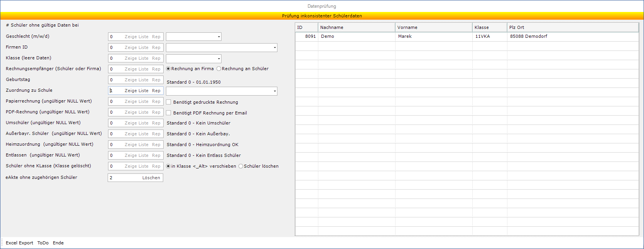Open the Klasse (leere Daten) dropdown
Viewport: 644px width, 249px height.
pyautogui.click(x=219, y=59)
